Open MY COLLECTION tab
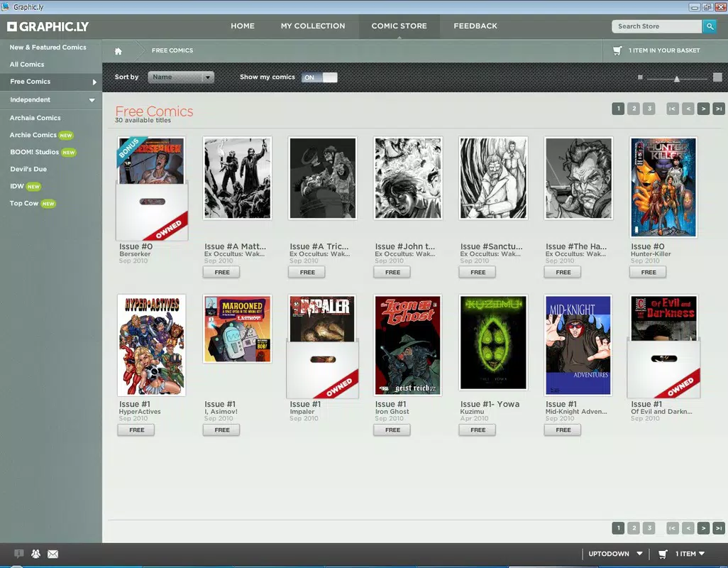The height and width of the screenshot is (568, 728). 313,26
